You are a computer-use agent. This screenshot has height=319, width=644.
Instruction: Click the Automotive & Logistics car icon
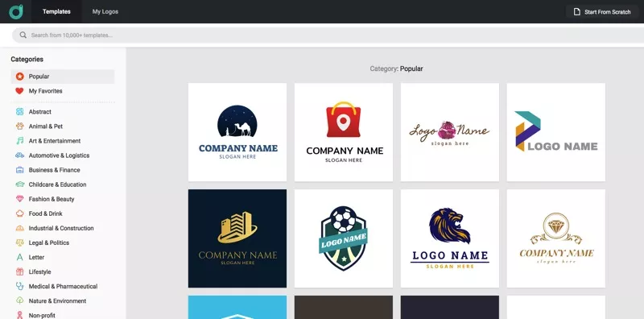[19, 155]
